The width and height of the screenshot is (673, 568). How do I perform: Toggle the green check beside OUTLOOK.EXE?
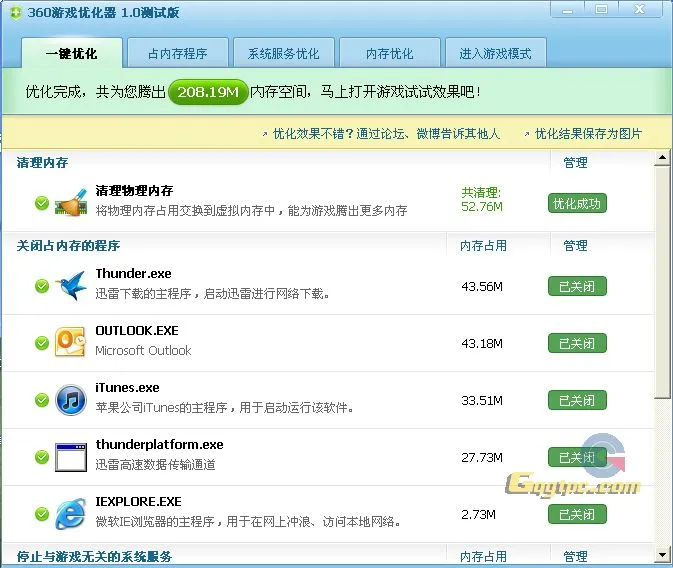tap(42, 343)
